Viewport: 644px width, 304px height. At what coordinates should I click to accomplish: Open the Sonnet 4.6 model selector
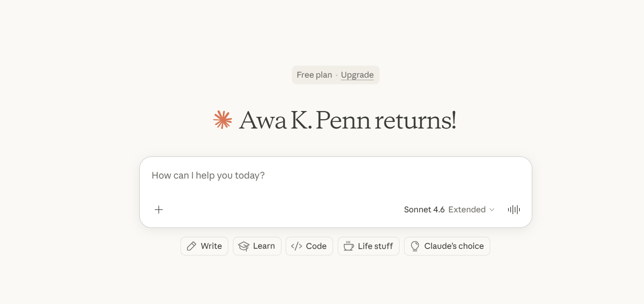(424, 210)
